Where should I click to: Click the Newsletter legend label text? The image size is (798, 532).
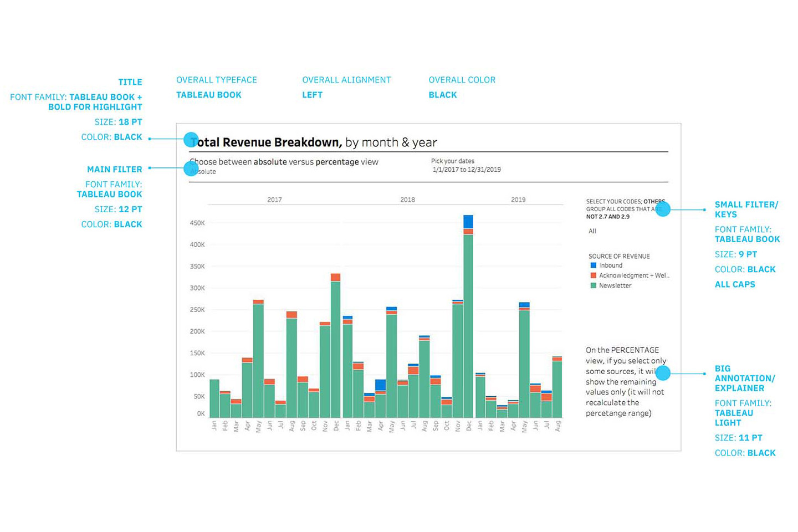click(x=615, y=285)
